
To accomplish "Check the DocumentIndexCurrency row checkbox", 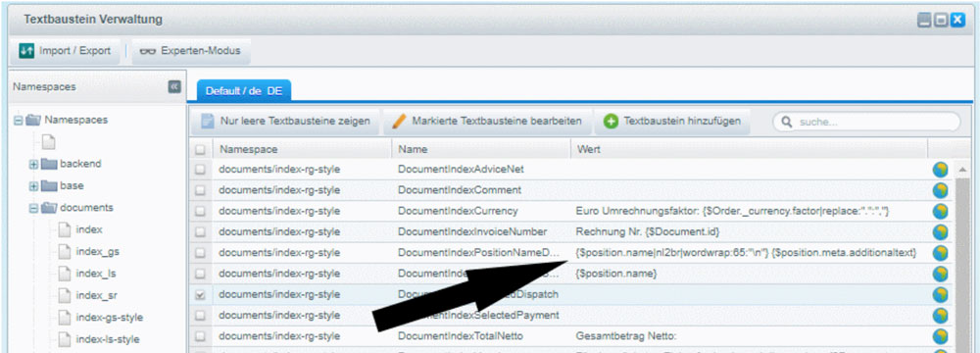I will pyautogui.click(x=200, y=211).
